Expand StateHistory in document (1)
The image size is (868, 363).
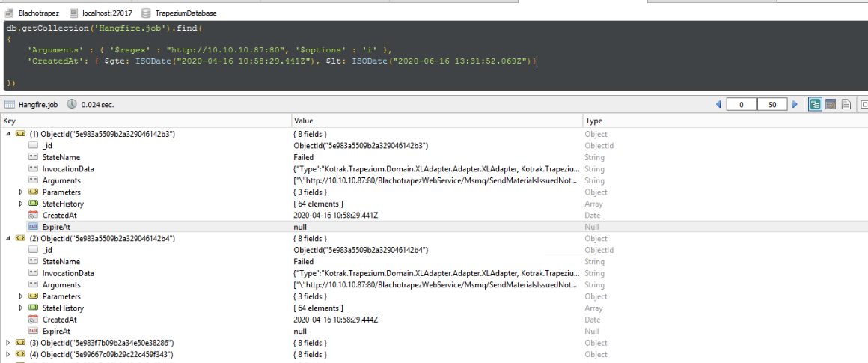(21, 204)
